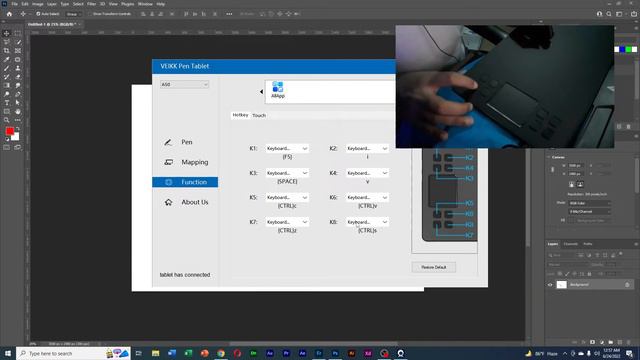Click the Windows Start button
The image size is (640, 360).
[8, 353]
